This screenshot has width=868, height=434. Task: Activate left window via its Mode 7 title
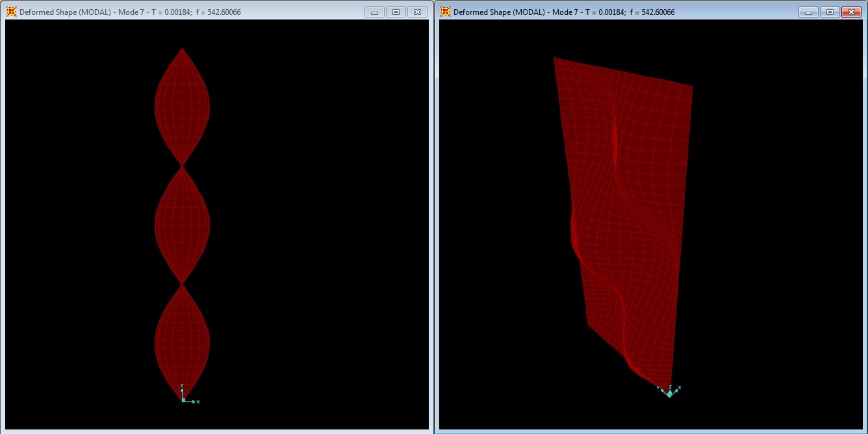[130, 12]
